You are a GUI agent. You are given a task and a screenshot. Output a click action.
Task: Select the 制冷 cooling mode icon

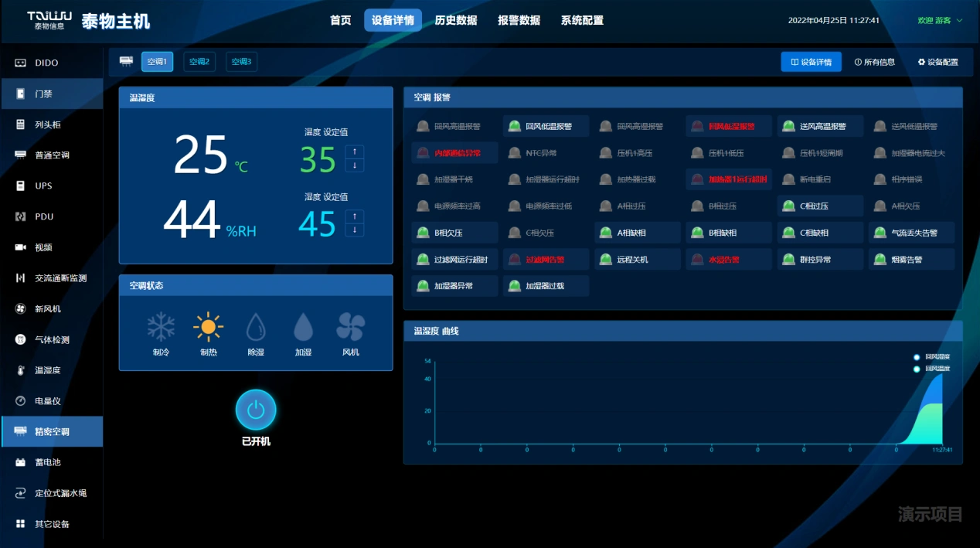click(x=160, y=328)
